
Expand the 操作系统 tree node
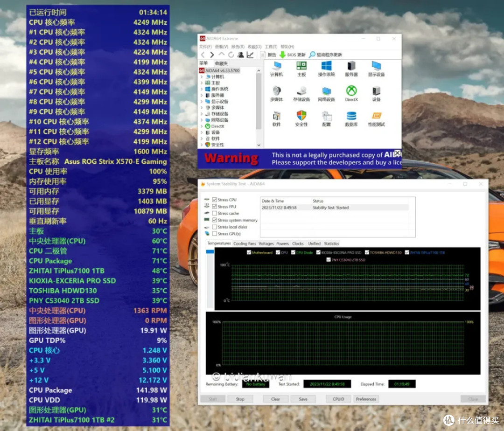202,89
